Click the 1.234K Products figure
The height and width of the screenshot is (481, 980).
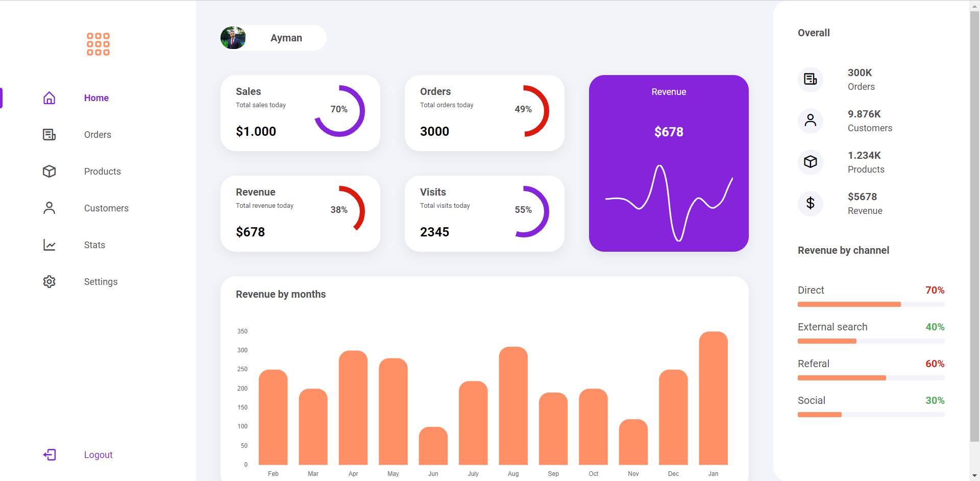(x=864, y=155)
